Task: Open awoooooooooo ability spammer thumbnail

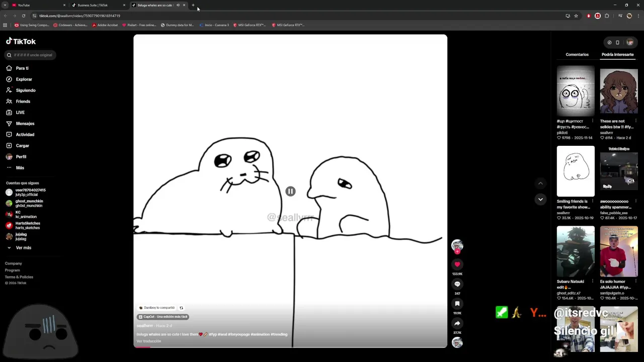Action: [x=618, y=171]
